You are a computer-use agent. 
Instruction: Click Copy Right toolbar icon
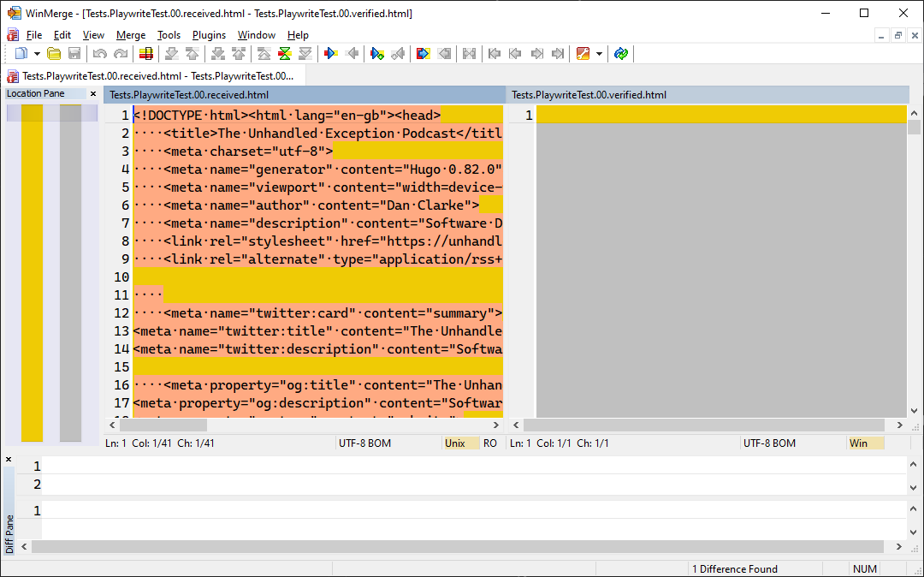point(331,54)
